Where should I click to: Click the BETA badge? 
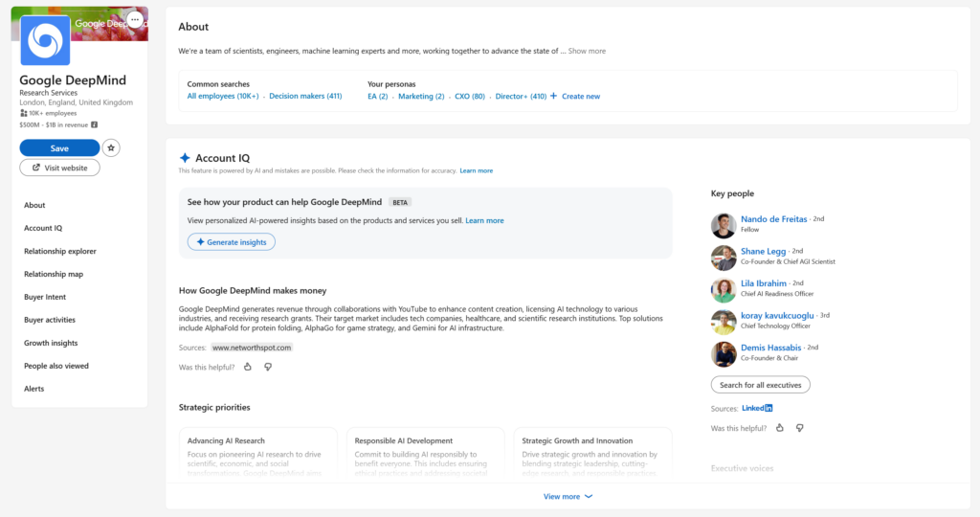coord(400,203)
